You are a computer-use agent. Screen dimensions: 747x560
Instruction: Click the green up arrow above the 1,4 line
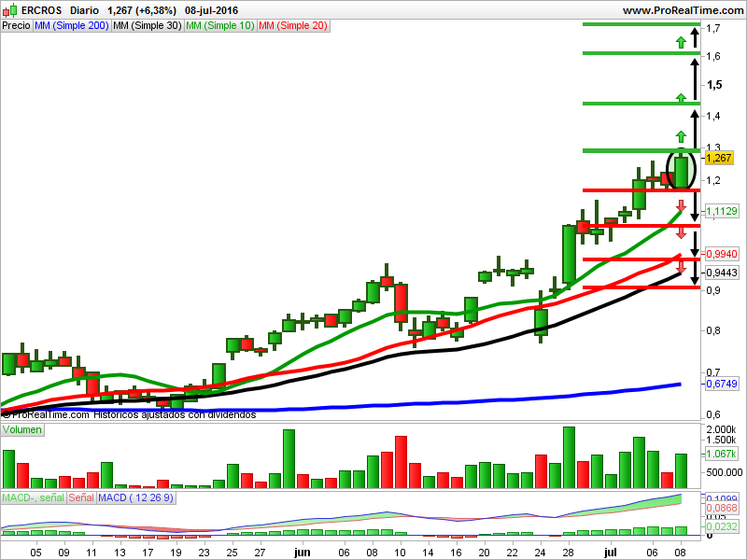click(681, 98)
